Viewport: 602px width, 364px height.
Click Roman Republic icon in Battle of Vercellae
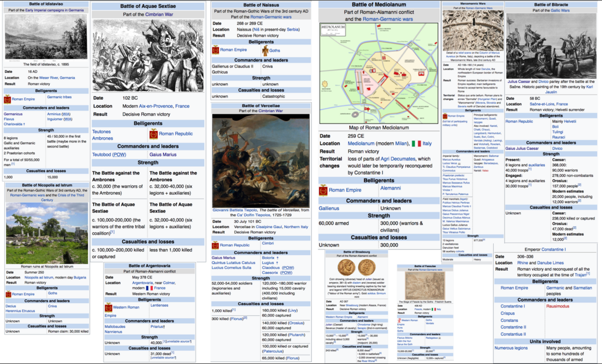215,245
